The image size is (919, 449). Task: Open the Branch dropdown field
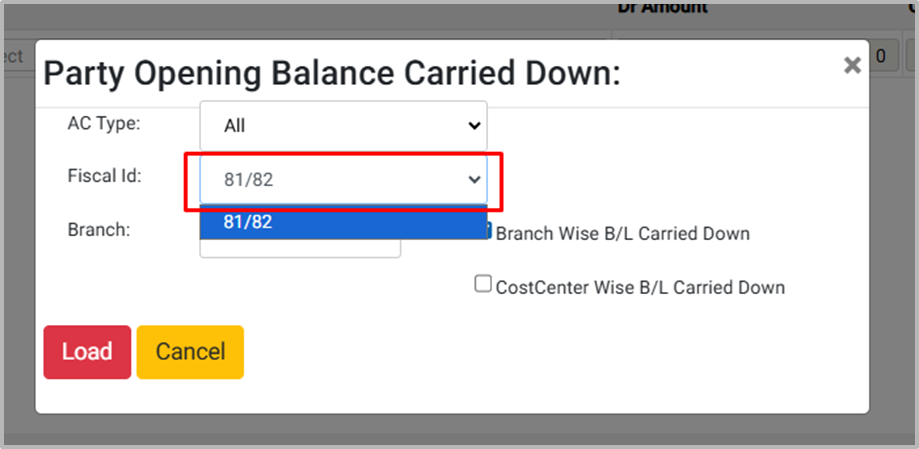tap(300, 247)
